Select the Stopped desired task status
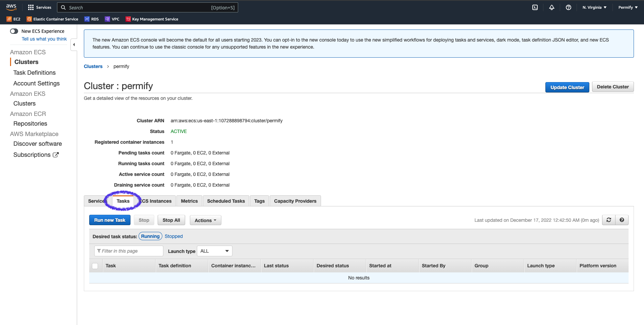The height and width of the screenshot is (325, 644). (x=174, y=236)
